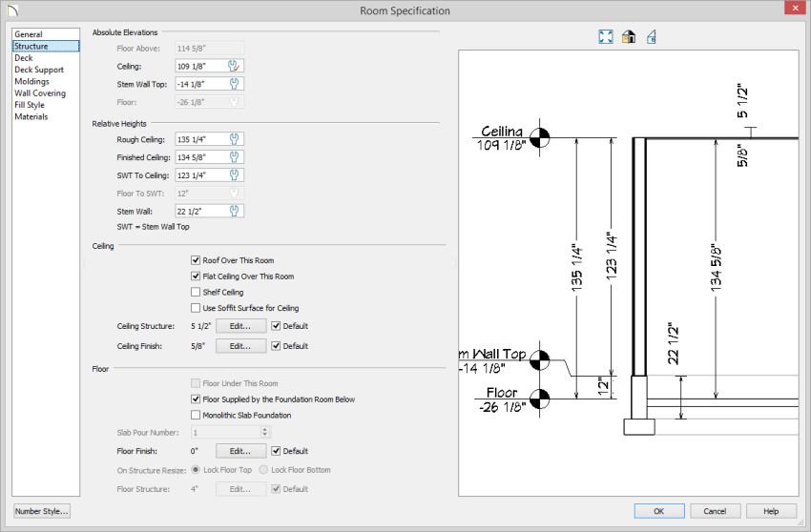Click the Ceiling marker in preview diagram
Image resolution: width=811 pixels, height=532 pixels.
click(539, 137)
